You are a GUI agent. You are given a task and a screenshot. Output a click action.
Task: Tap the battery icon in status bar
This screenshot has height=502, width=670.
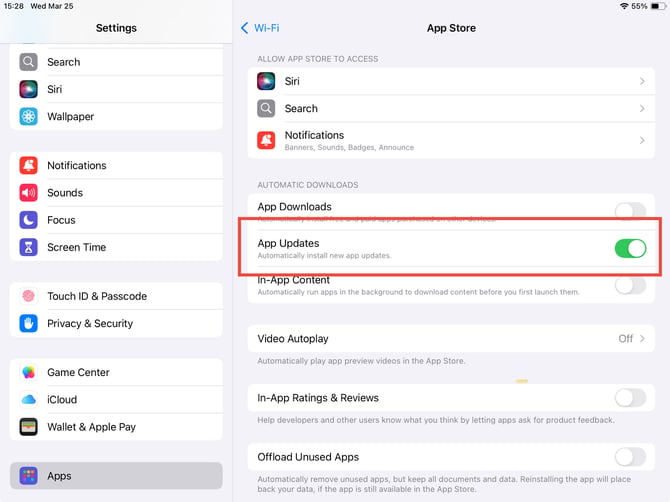[x=657, y=6]
